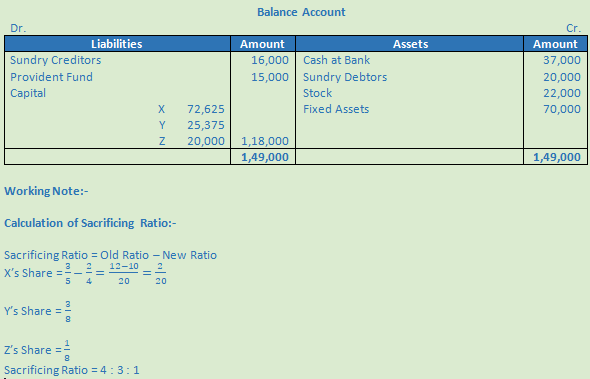The image size is (590, 379).
Task: Select the Sundry Debtors entry
Action: (x=345, y=77)
